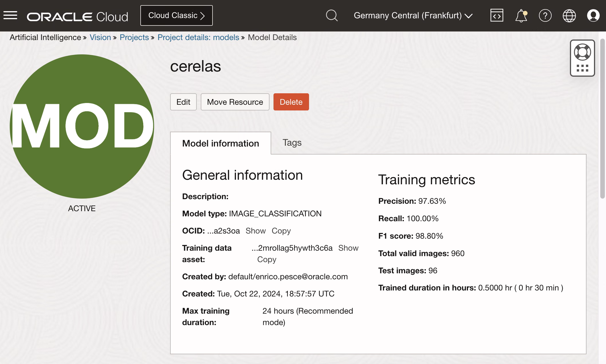This screenshot has height=364, width=606.
Task: Show the full training data asset ID
Action: point(348,248)
